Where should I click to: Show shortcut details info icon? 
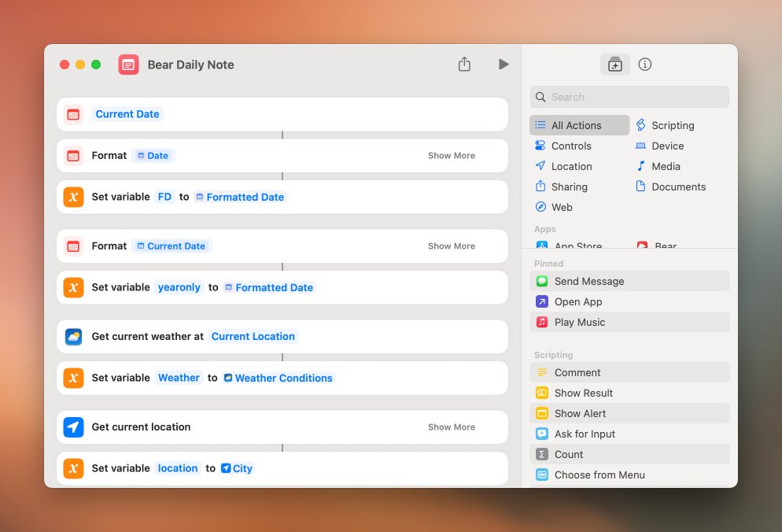click(645, 65)
